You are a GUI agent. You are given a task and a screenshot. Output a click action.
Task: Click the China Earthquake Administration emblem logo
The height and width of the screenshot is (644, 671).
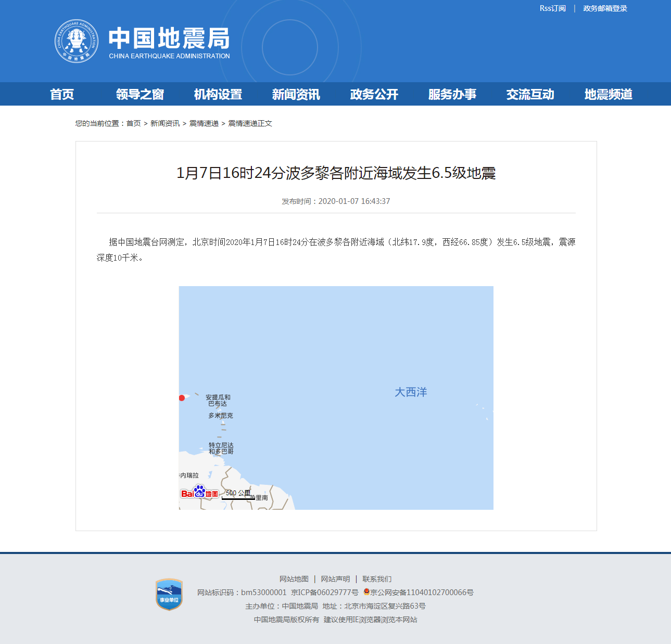[x=77, y=42]
